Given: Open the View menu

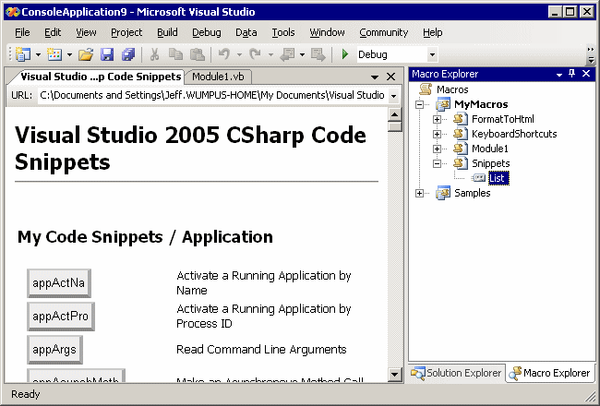Looking at the screenshot, I should [x=86, y=33].
